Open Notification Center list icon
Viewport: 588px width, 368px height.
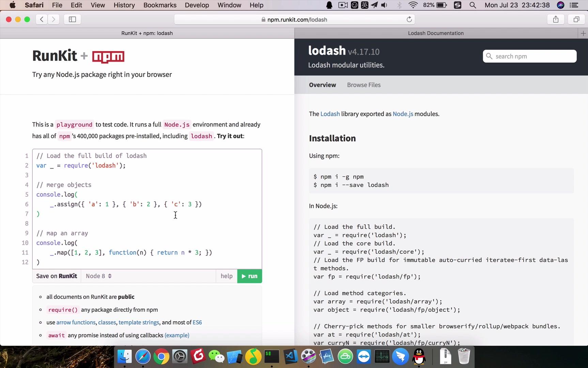click(x=574, y=5)
